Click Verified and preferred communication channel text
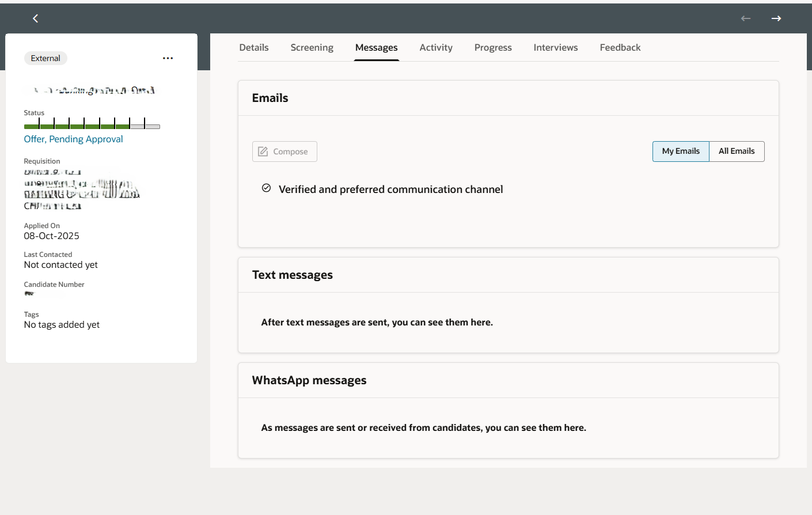812x515 pixels. [391, 190]
